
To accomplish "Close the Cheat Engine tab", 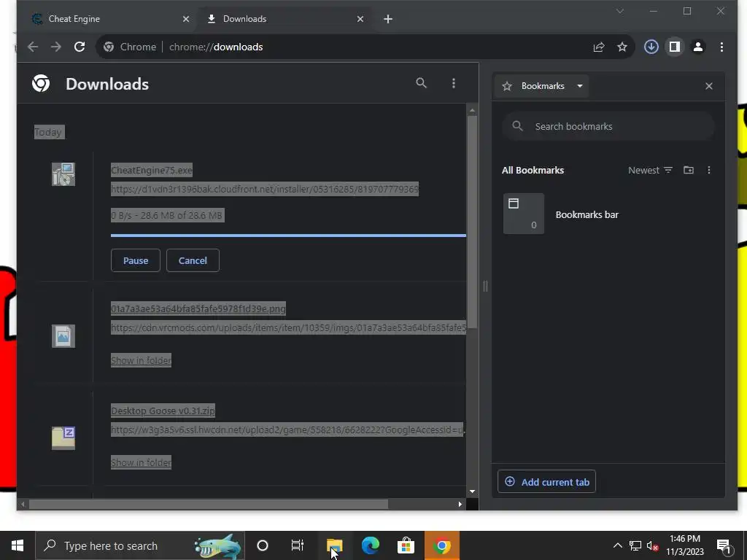I will [186, 19].
